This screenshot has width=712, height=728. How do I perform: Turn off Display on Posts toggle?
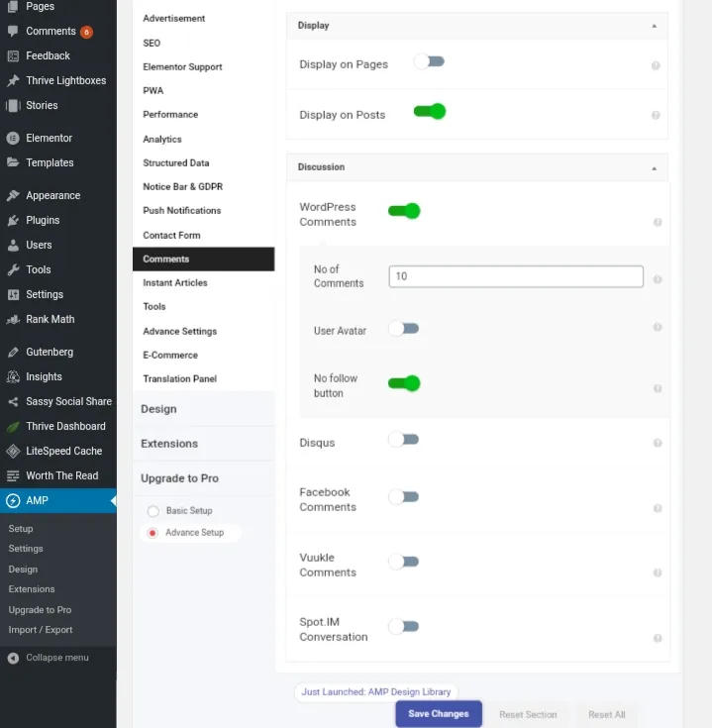(x=430, y=111)
